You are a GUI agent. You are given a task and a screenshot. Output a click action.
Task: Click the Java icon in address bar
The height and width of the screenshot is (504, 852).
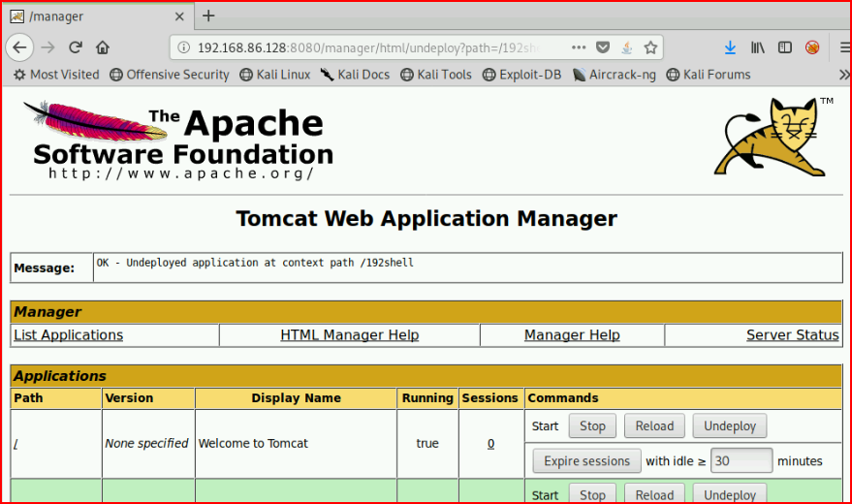(626, 47)
